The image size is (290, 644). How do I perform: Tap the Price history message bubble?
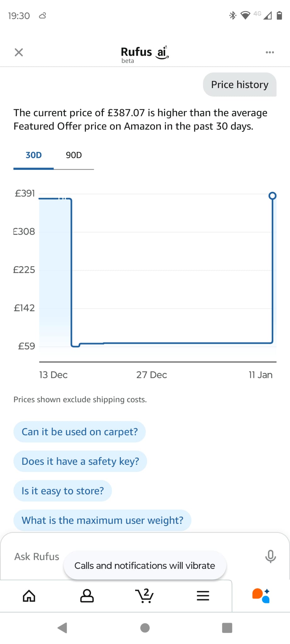[240, 85]
